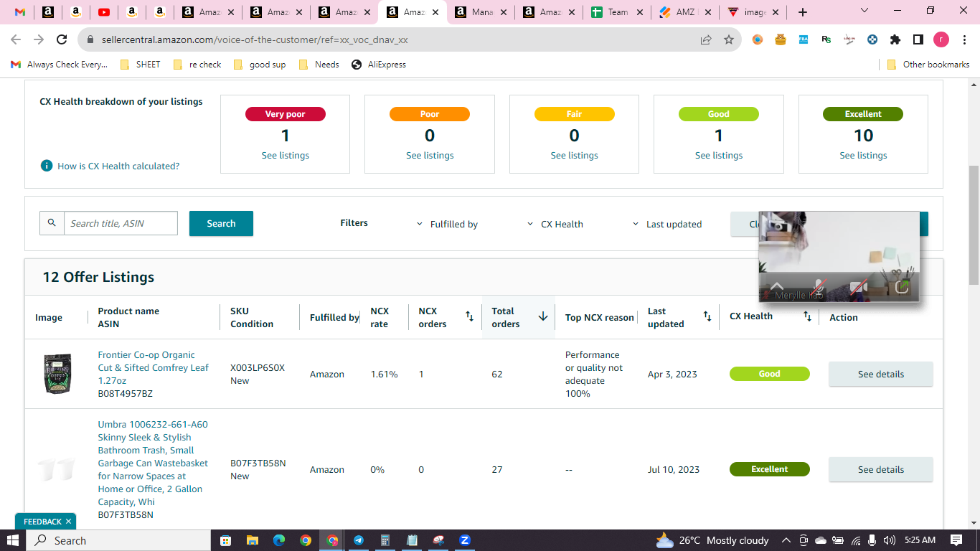The height and width of the screenshot is (551, 980).
Task: Open the notification center icon
Action: (956, 540)
